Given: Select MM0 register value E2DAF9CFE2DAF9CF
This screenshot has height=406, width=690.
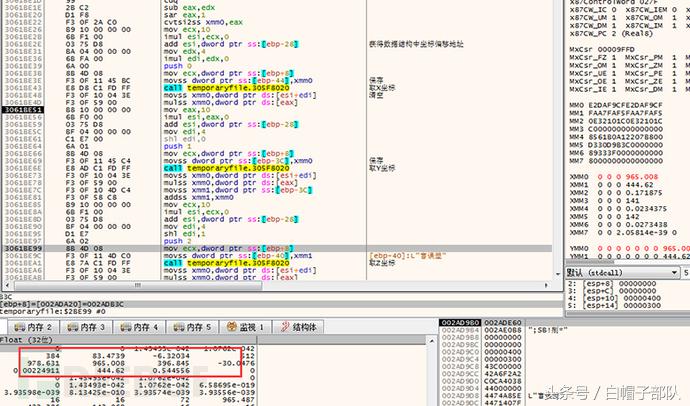Looking at the screenshot, I should click(x=625, y=106).
